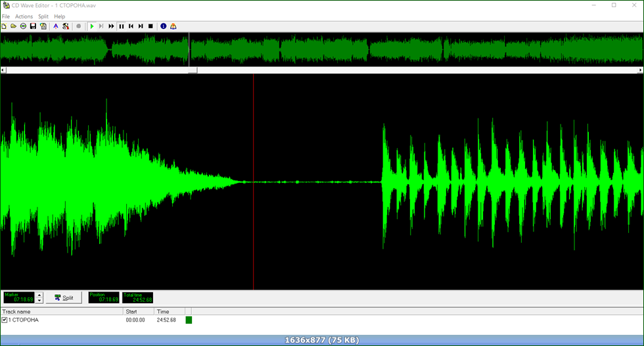Click the green color square in track row
Screen dimensions: 644x346
(189, 320)
